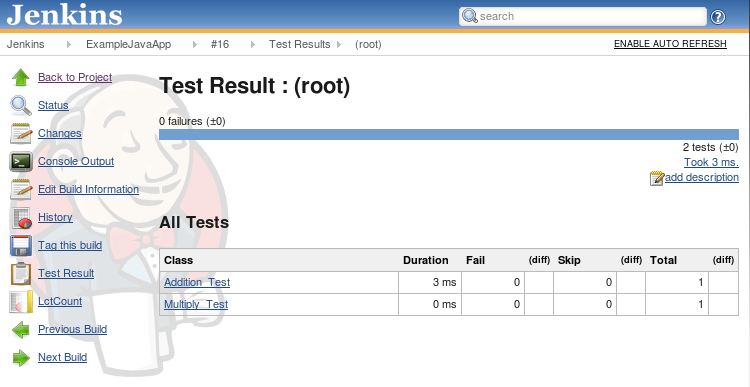Click the floppy disk Tag this build icon
Image resolution: width=750 pixels, height=387 pixels.
[21, 245]
